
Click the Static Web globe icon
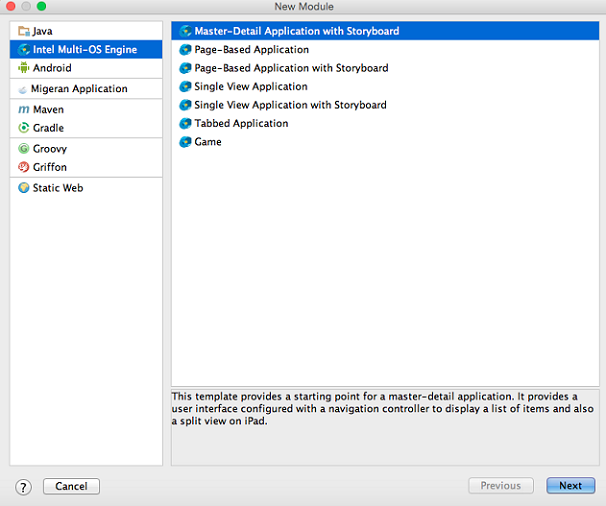tap(24, 188)
